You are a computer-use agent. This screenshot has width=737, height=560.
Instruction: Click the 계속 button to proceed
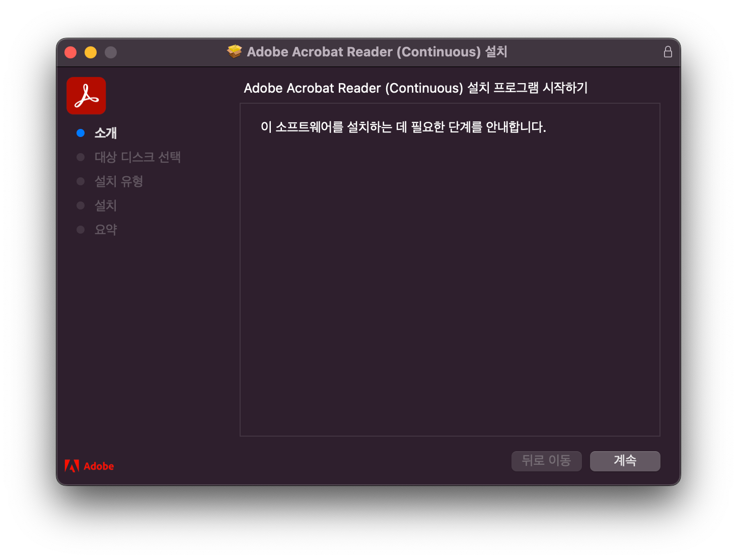pos(625,461)
